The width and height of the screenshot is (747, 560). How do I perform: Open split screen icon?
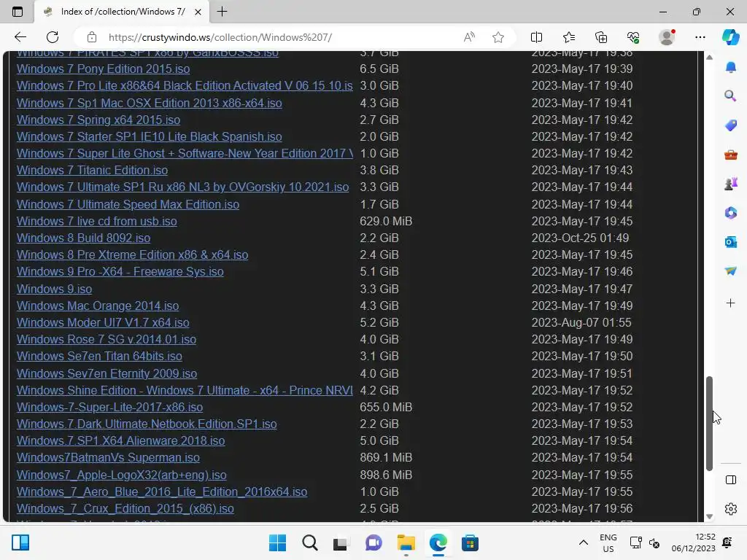point(536,37)
